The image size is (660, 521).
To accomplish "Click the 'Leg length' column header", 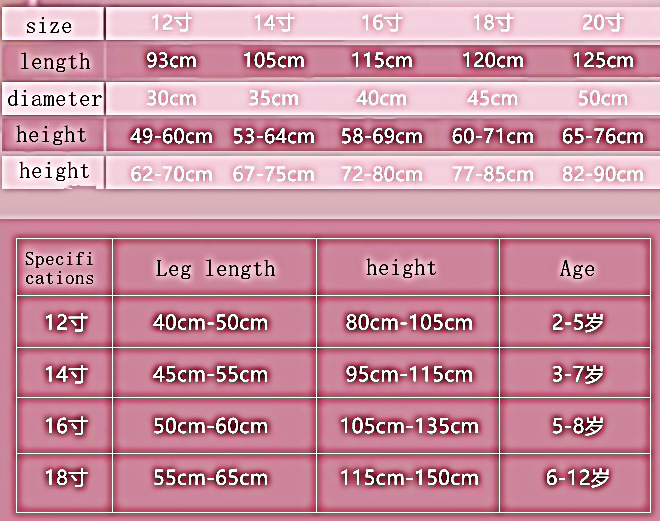I will point(215,268).
